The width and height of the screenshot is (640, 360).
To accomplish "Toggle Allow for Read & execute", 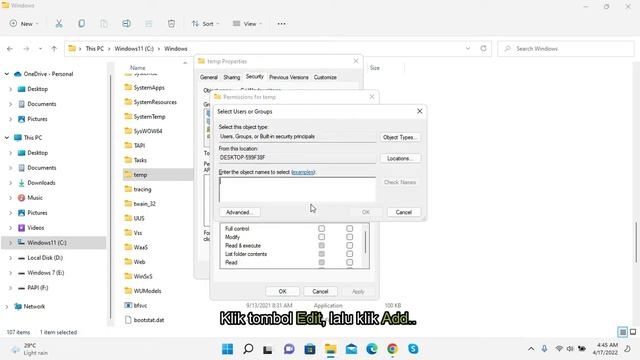I will point(322,246).
